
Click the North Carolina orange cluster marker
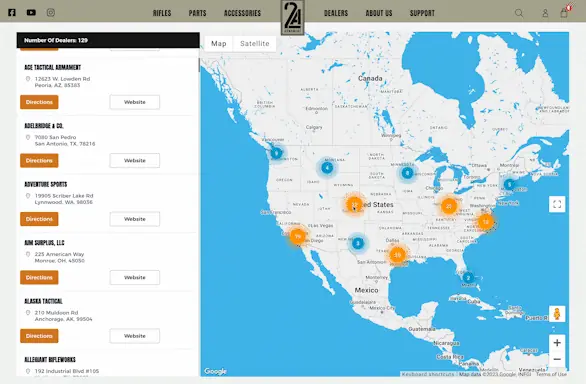click(485, 222)
